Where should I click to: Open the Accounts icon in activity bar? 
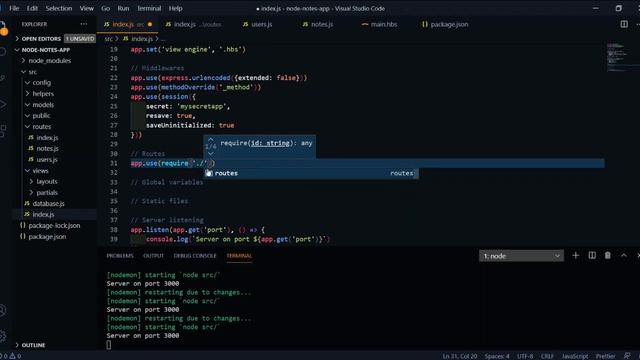3,310
